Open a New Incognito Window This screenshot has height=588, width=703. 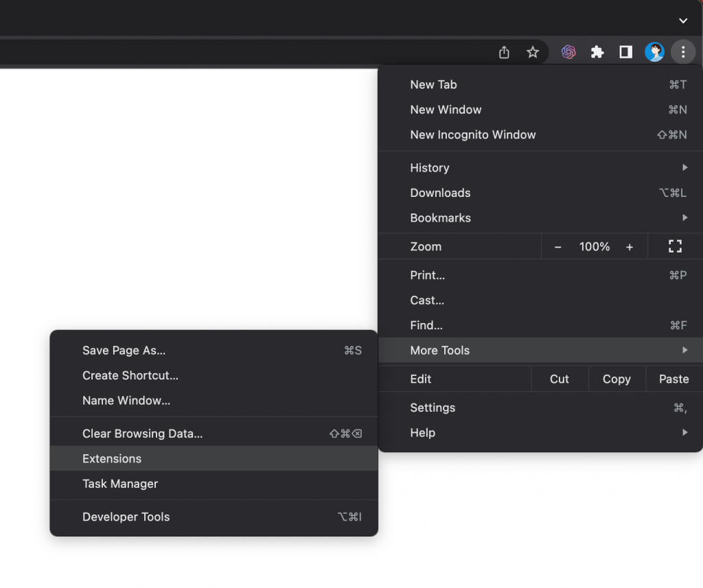(473, 135)
